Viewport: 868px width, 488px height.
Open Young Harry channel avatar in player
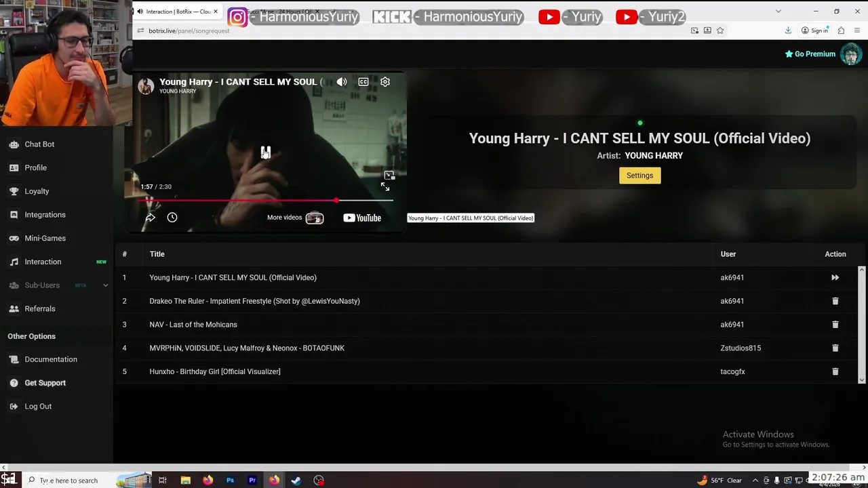coord(146,85)
